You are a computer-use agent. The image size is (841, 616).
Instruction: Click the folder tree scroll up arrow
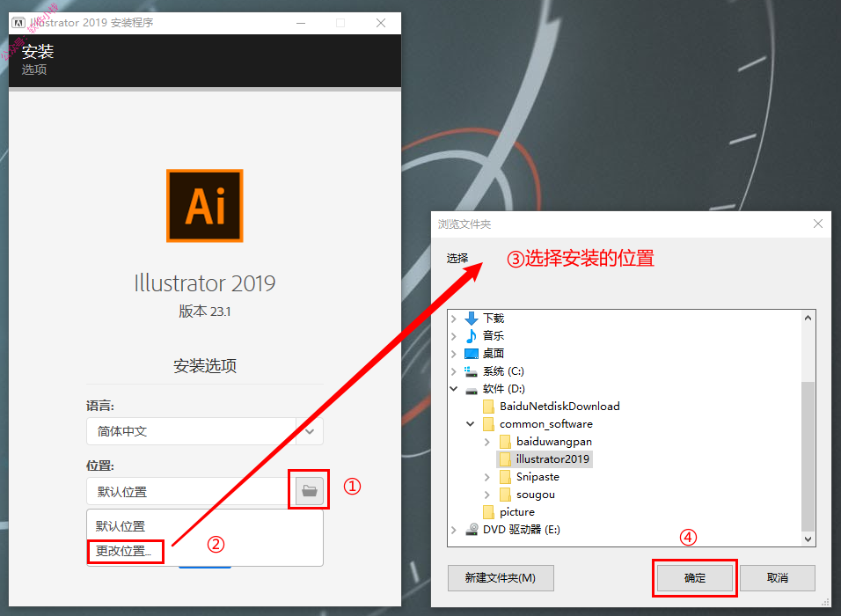coord(808,319)
